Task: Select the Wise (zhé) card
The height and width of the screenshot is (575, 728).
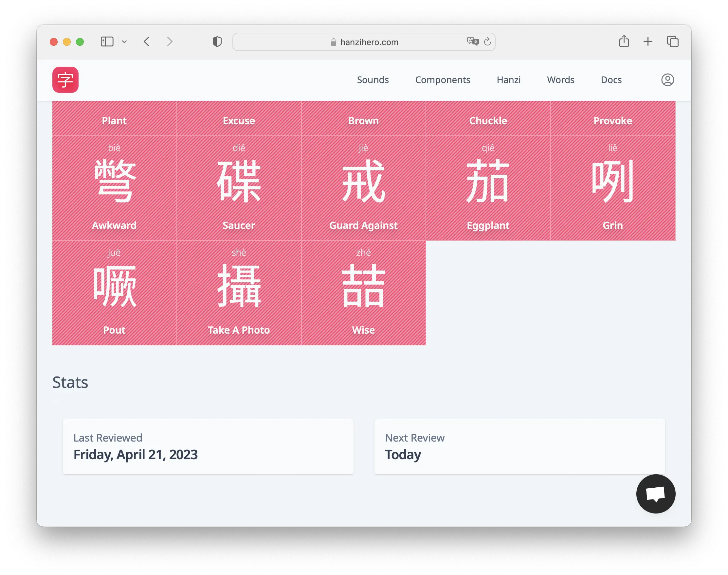Action: click(x=363, y=292)
